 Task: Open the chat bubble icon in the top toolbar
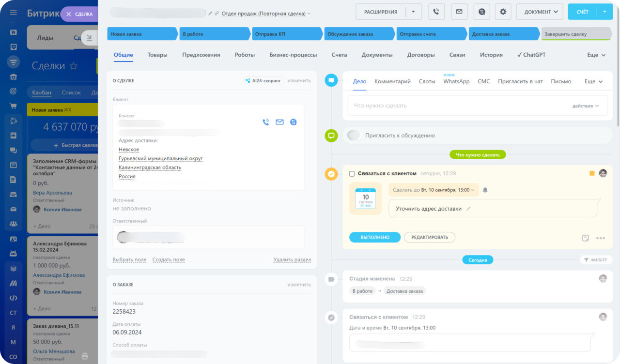coord(481,12)
